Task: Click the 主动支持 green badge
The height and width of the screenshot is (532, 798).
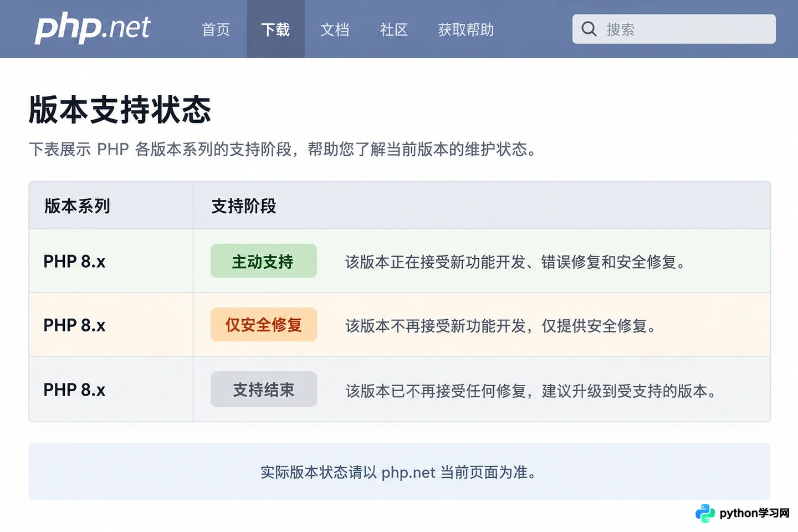Action: point(264,261)
